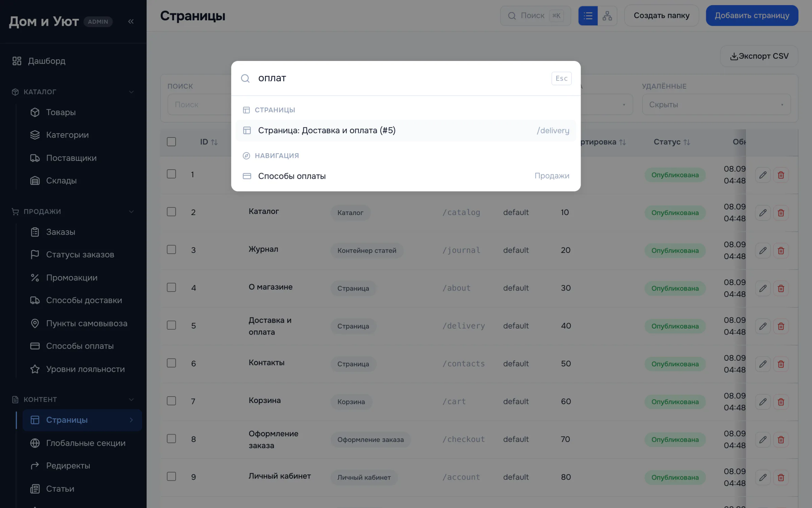Image resolution: width=812 pixels, height=508 pixels.
Task: Switch to list view icon
Action: pyautogui.click(x=588, y=16)
